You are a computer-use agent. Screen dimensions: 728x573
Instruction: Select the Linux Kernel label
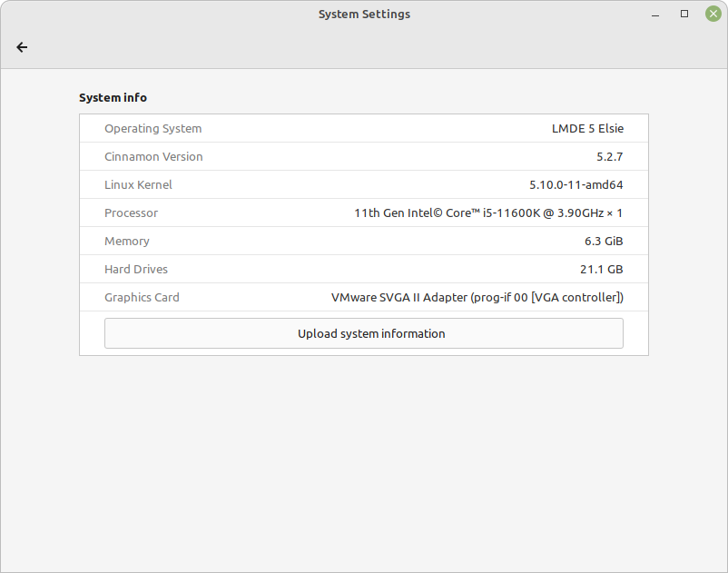pos(138,185)
